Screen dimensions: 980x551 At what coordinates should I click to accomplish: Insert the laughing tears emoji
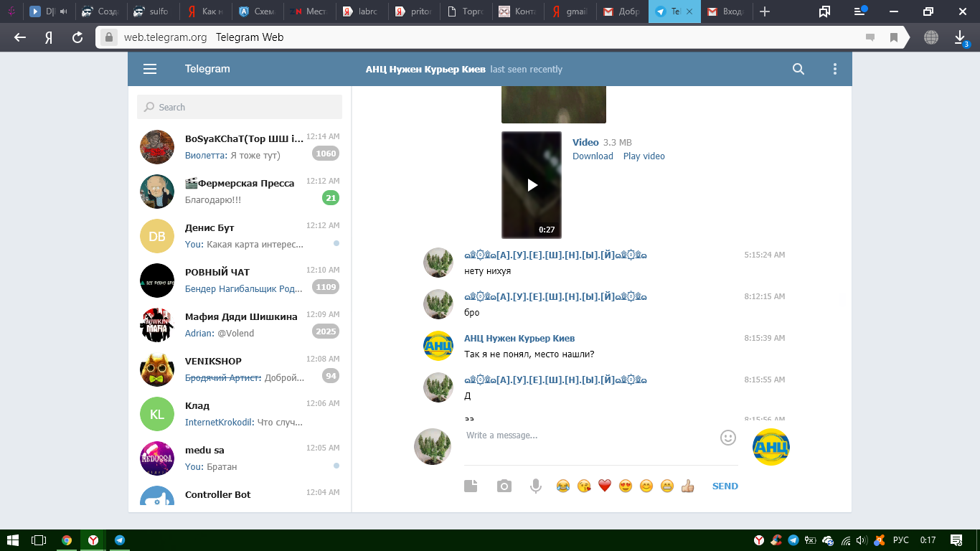point(563,486)
